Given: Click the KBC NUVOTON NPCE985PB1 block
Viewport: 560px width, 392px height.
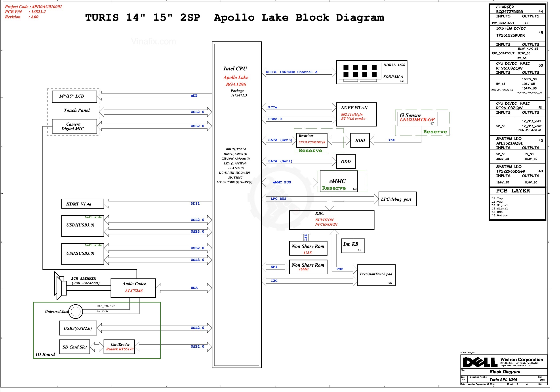Looking at the screenshot, I should [x=332, y=220].
